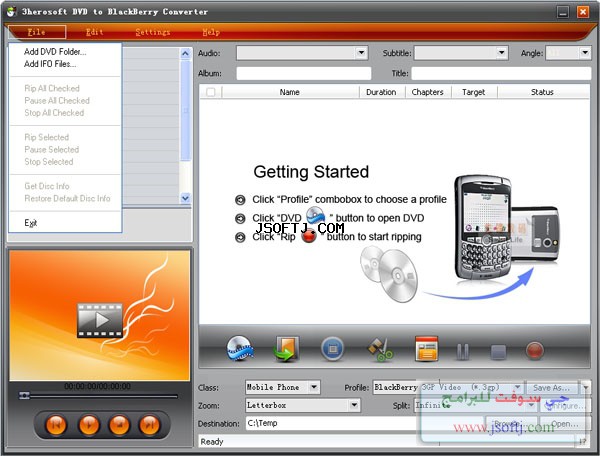Click the player progress track
The width and height of the screenshot is (600, 456).
point(99,396)
